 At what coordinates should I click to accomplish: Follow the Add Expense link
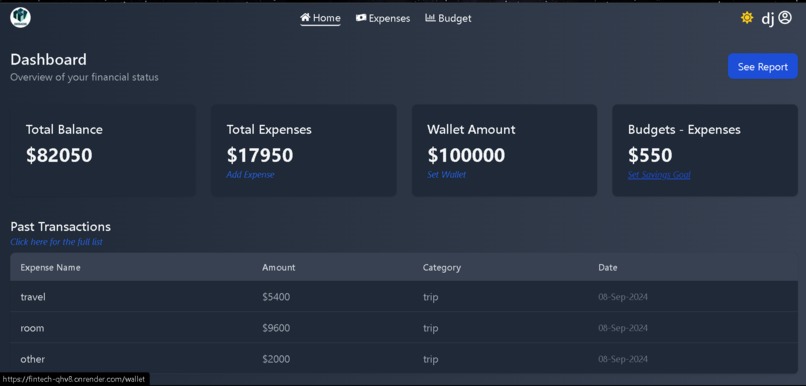coord(250,175)
